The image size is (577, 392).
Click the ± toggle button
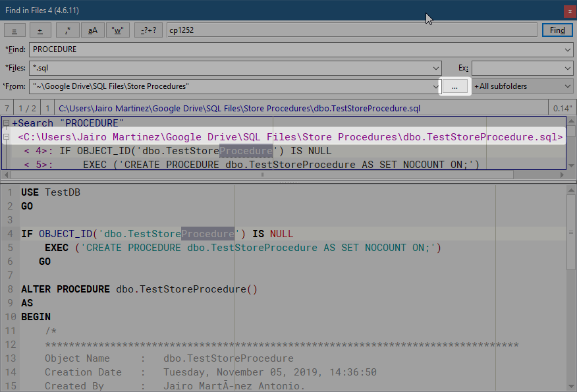40,30
